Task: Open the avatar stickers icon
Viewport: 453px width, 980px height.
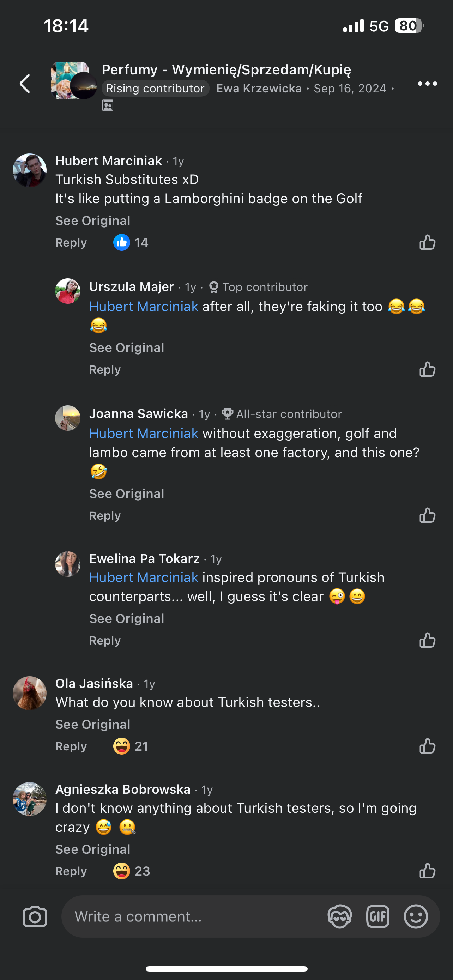Action: [339, 917]
